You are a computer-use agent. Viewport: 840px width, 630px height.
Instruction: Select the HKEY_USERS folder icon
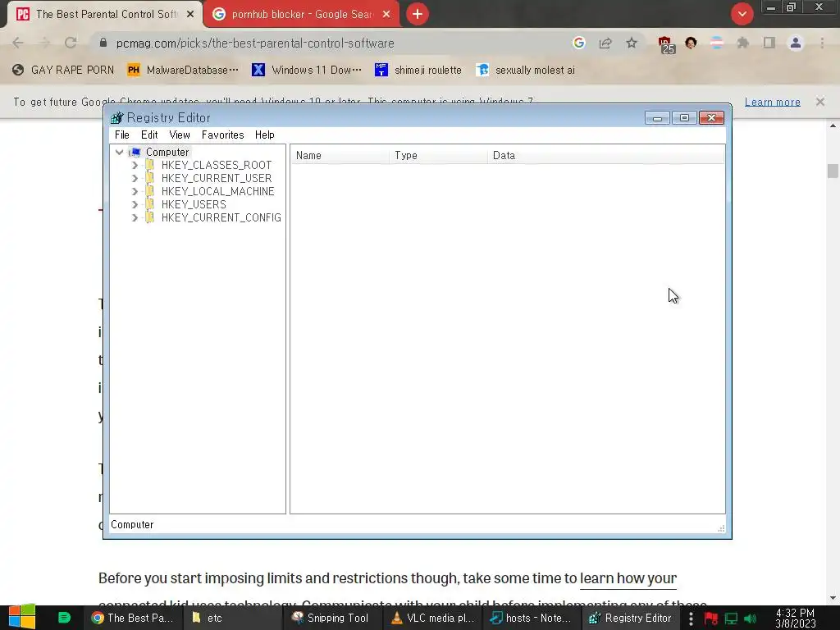[150, 204]
